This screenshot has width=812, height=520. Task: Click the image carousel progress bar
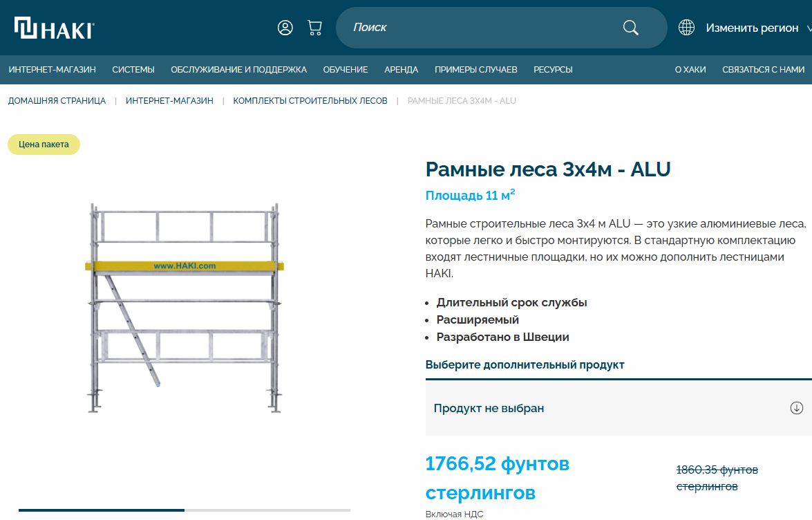coord(185,510)
